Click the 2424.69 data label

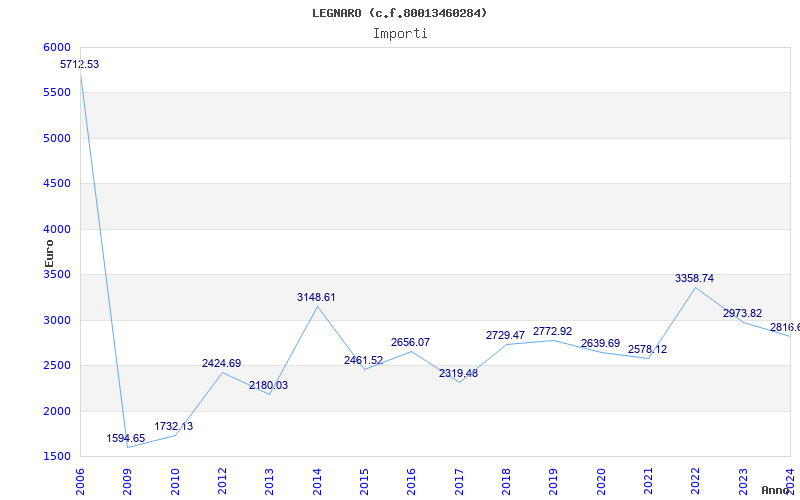click(x=221, y=363)
